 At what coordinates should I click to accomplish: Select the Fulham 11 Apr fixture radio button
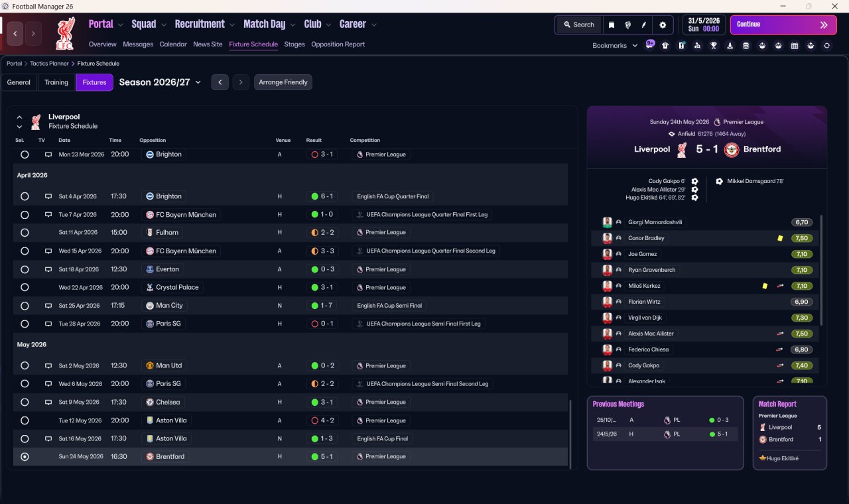[25, 233]
